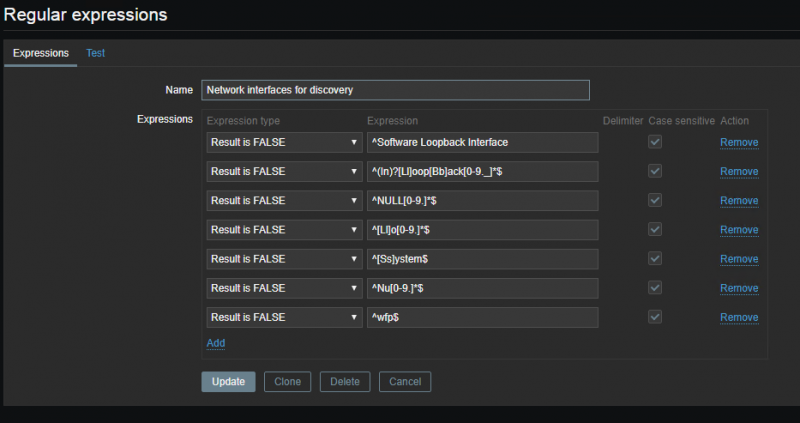The width and height of the screenshot is (800, 423).
Task: Open expression type dropdown for Software Loopback row
Action: point(284,142)
